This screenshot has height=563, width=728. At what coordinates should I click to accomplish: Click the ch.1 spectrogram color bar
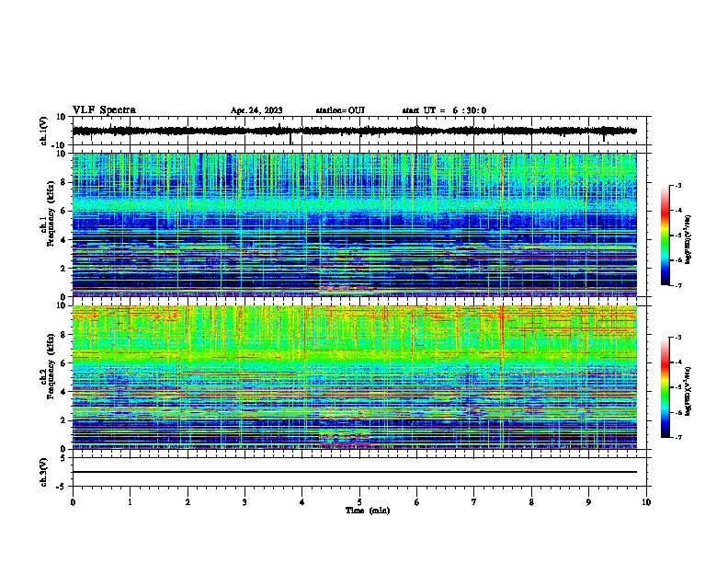click(x=665, y=236)
